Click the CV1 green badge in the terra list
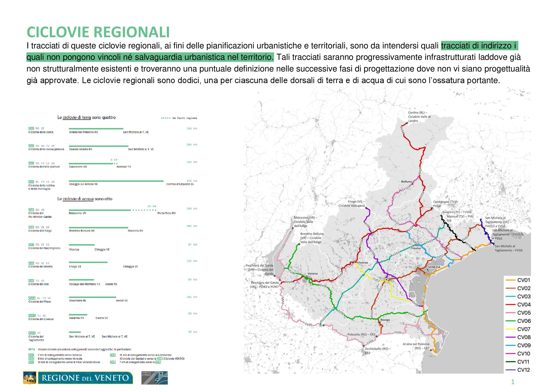Image resolution: width=554 pixels, height=392 pixels. [31, 128]
